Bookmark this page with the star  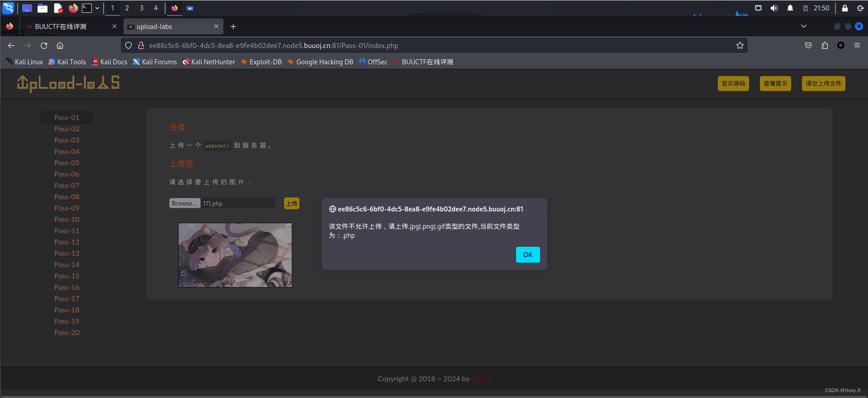pyautogui.click(x=740, y=45)
